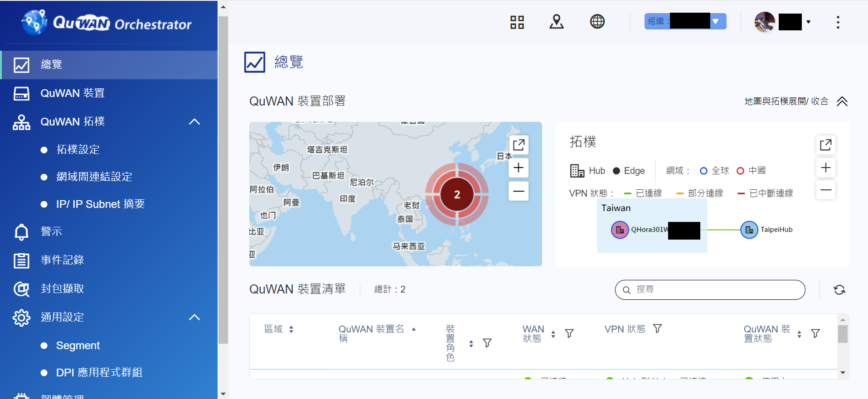The image size is (868, 399).
Task: Open the globe language icon
Action: pyautogui.click(x=597, y=21)
